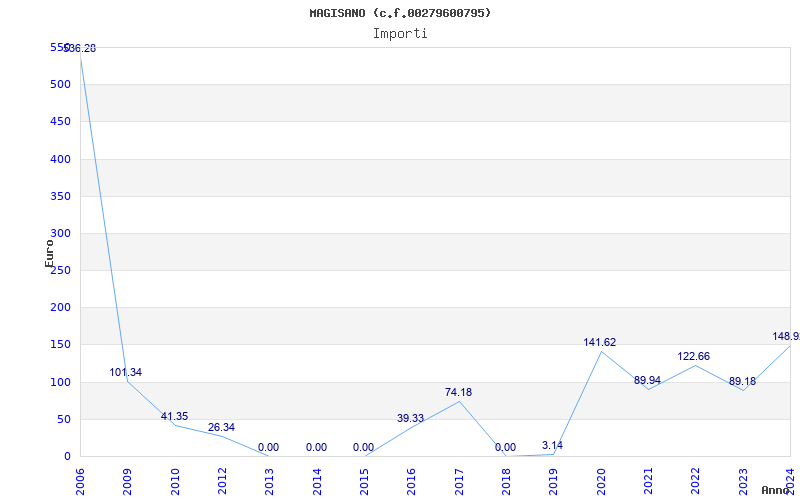This screenshot has height=500, width=800.
Task: Click the 0.00 label above 2015
Action: coord(363,447)
